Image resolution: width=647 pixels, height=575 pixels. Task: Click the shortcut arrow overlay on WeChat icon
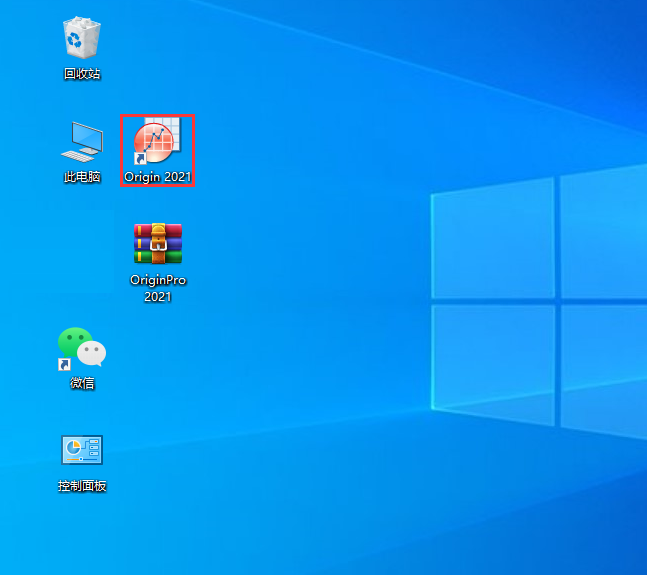[64, 365]
